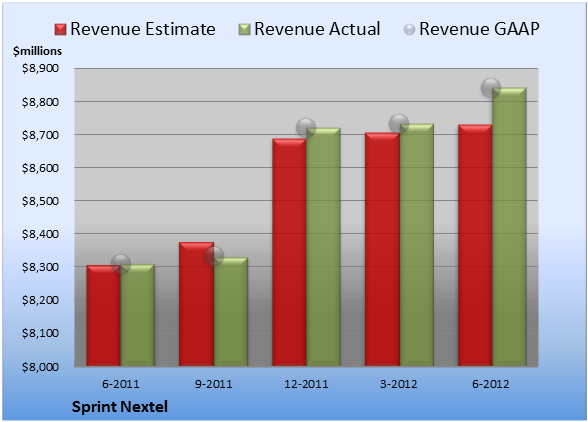
Task: Select the red estimate bar for 12-2011
Action: (x=289, y=252)
